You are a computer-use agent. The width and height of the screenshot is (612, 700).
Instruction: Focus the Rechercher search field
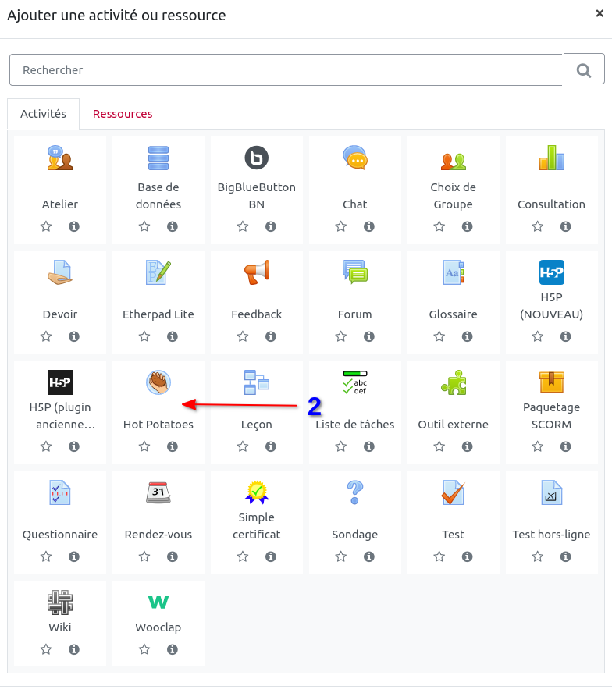[285, 70]
